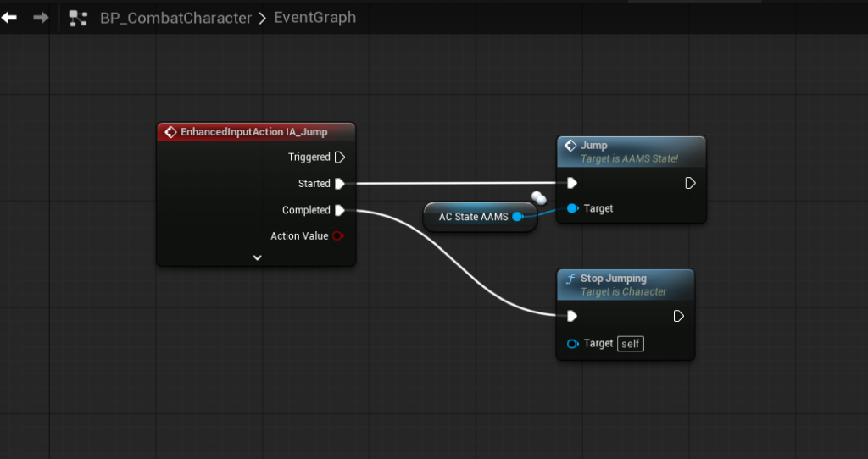Click the blueprint graph icon in breadcrumb
The width and height of the screenshot is (868, 459).
79,18
